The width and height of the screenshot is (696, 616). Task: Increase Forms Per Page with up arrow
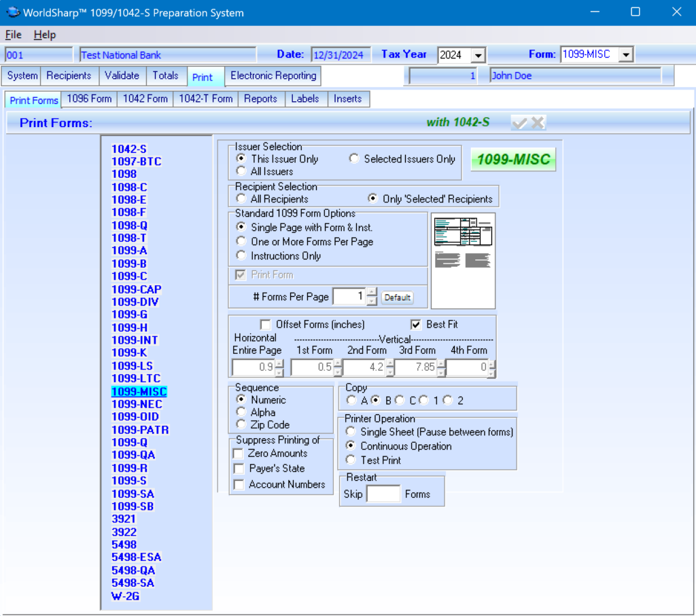tap(372, 292)
